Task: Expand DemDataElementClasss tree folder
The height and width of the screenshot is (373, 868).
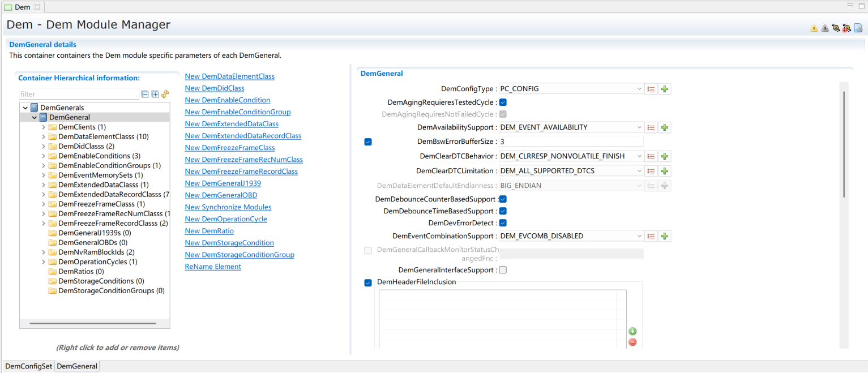Action: tap(44, 137)
